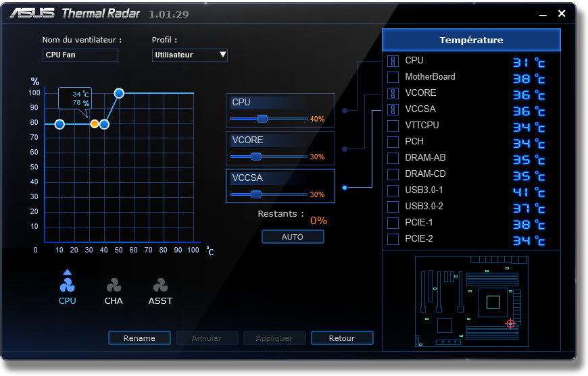Screen dimensions: 588x376
Task: Click the VCORE weight slider handle
Action: (255, 157)
